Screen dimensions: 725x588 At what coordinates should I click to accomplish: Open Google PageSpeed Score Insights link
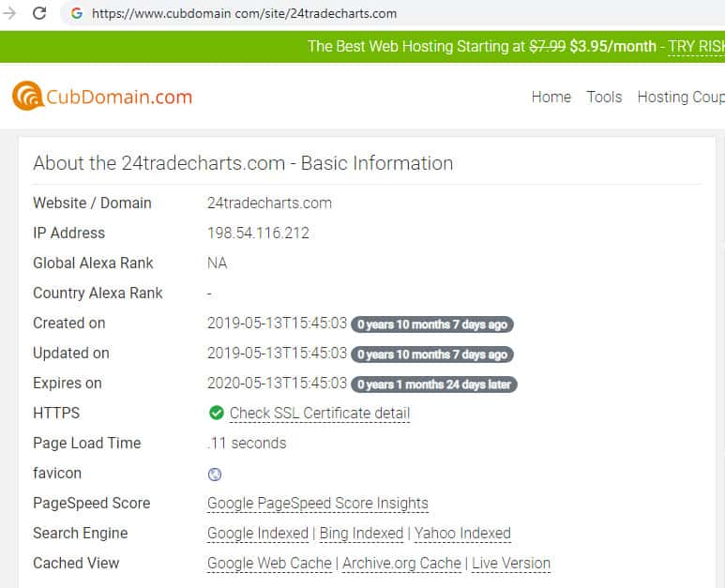pyautogui.click(x=318, y=503)
